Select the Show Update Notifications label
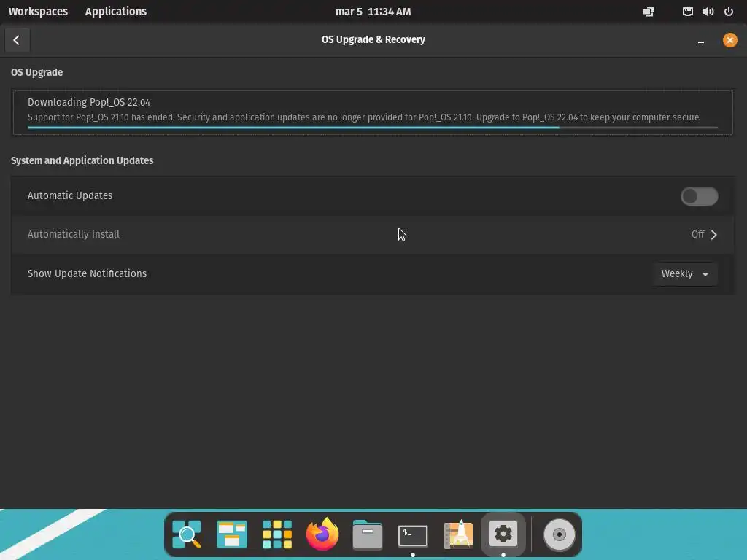The width and height of the screenshot is (747, 560). tap(88, 273)
